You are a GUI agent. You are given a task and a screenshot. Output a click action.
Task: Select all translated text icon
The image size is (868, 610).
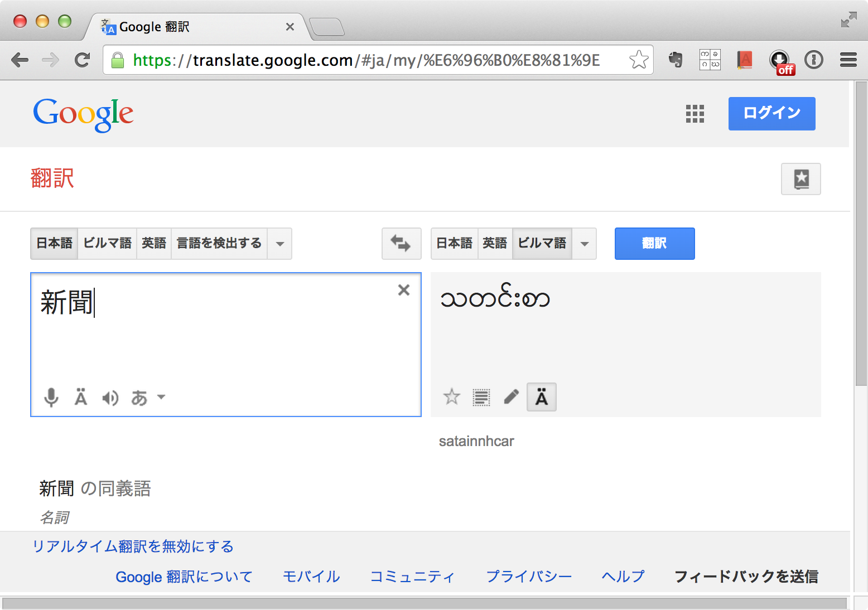(481, 397)
